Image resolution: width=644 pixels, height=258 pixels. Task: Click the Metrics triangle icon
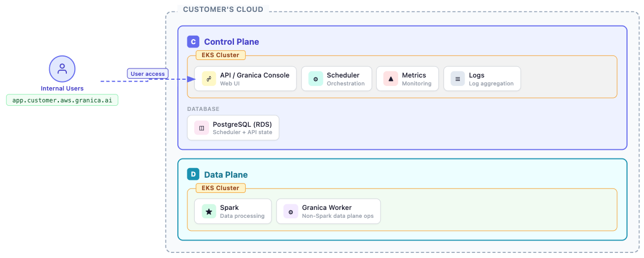coord(391,79)
